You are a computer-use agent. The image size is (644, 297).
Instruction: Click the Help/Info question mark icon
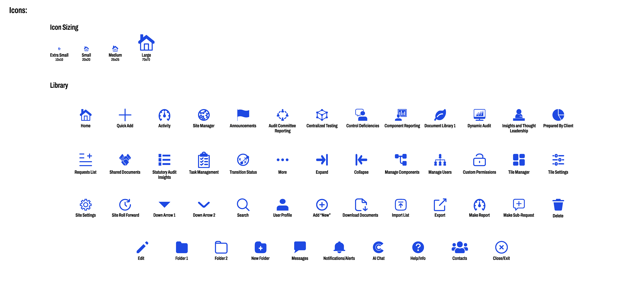point(418,247)
